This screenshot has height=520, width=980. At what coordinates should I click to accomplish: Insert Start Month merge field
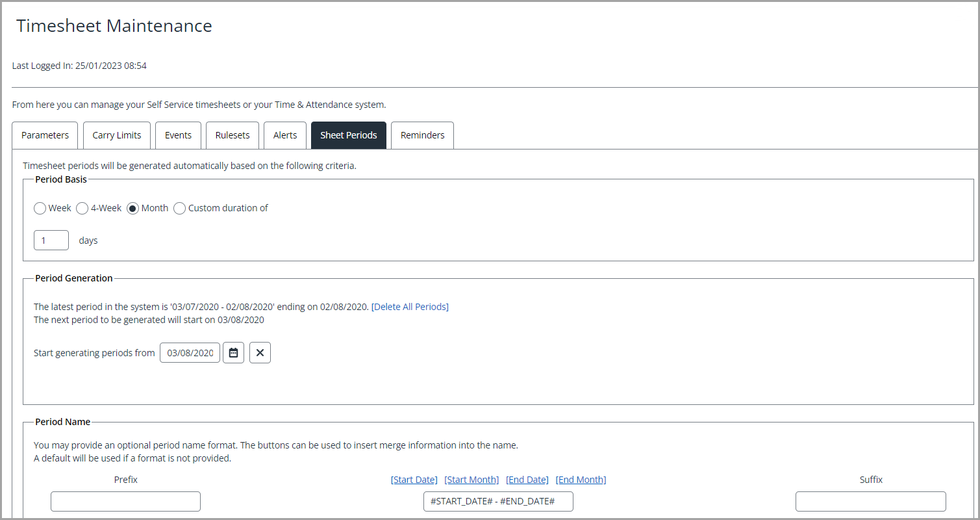click(471, 479)
